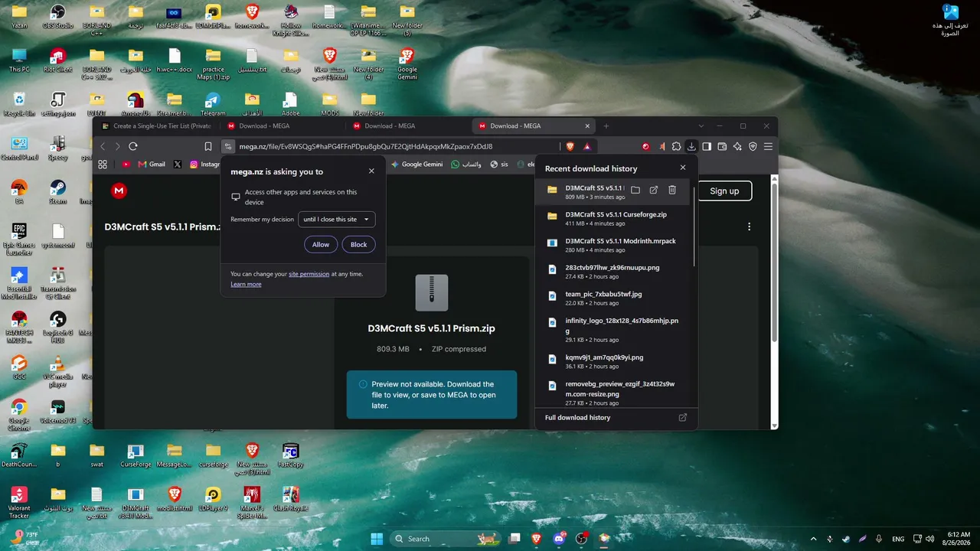
Task: Close the Recent download history panel
Action: (x=683, y=168)
